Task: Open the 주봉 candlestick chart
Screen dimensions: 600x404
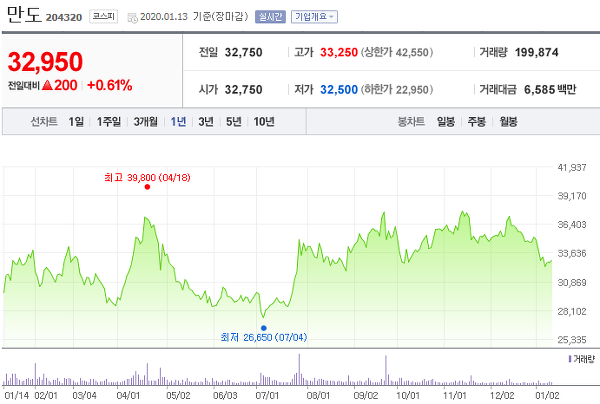Action: click(477, 122)
